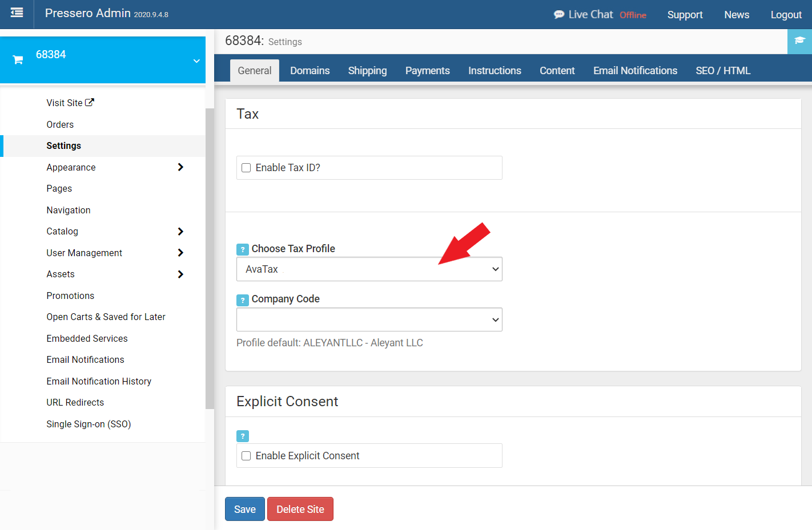Open URL Redirects in the sidebar

(75, 403)
